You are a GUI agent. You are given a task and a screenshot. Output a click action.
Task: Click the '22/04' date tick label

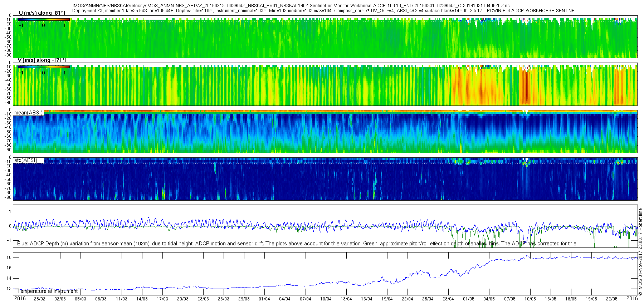(x=408, y=299)
